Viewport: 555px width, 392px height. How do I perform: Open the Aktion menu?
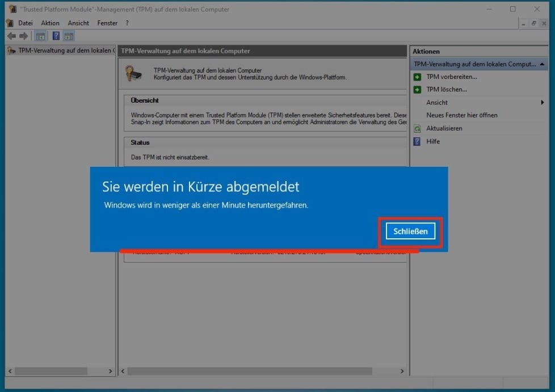pos(50,23)
